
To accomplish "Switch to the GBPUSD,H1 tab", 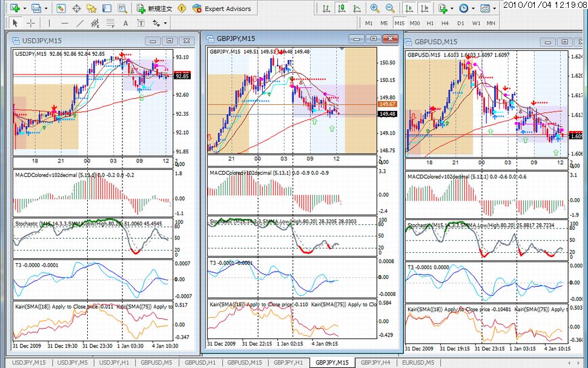I will (x=200, y=363).
